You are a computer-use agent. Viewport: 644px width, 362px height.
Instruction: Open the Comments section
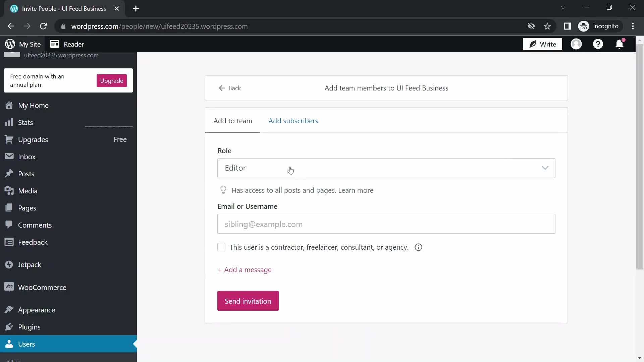click(35, 225)
